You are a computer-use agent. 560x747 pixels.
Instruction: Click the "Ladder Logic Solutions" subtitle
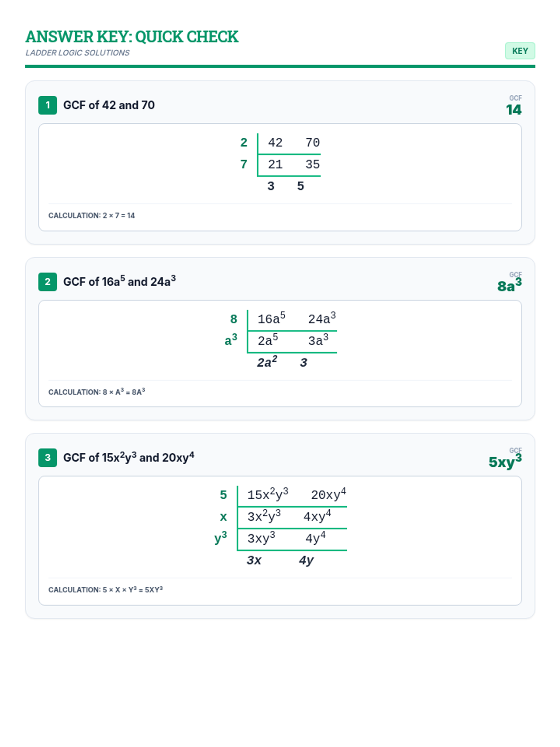coord(77,53)
